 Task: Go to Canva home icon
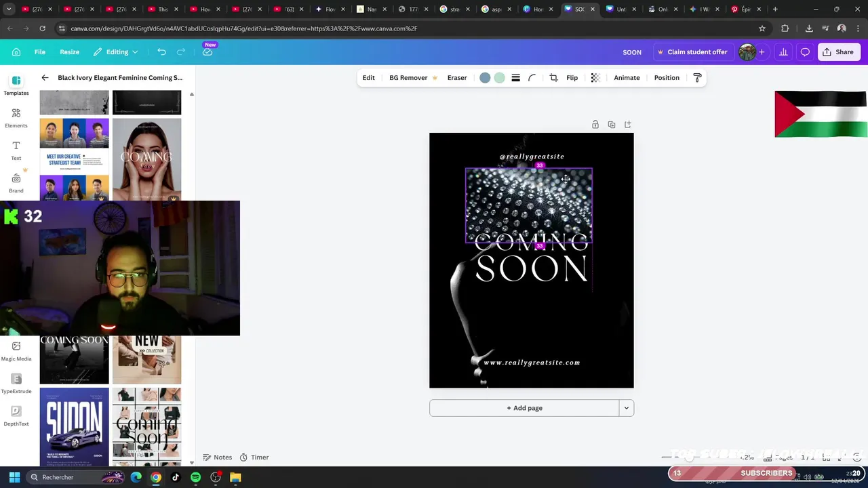[x=16, y=52]
